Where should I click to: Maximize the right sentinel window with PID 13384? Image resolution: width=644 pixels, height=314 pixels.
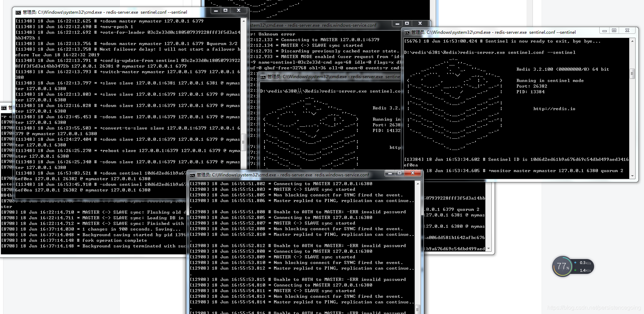(614, 31)
